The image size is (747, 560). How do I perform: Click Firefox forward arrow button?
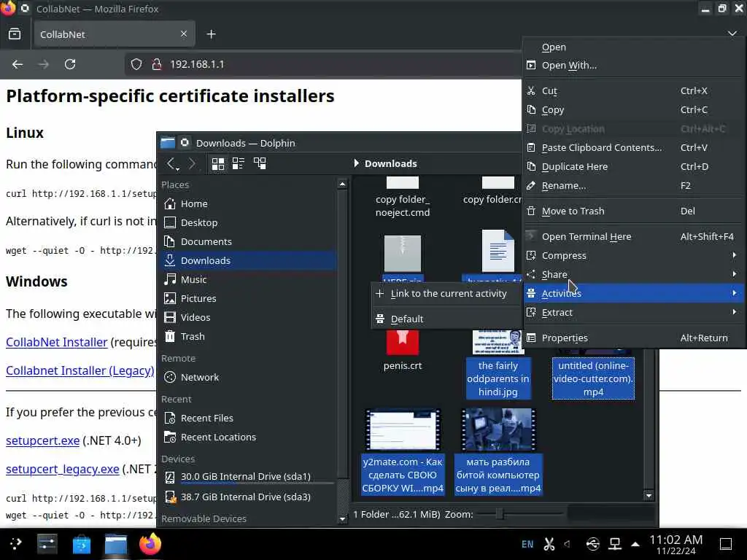[43, 64]
